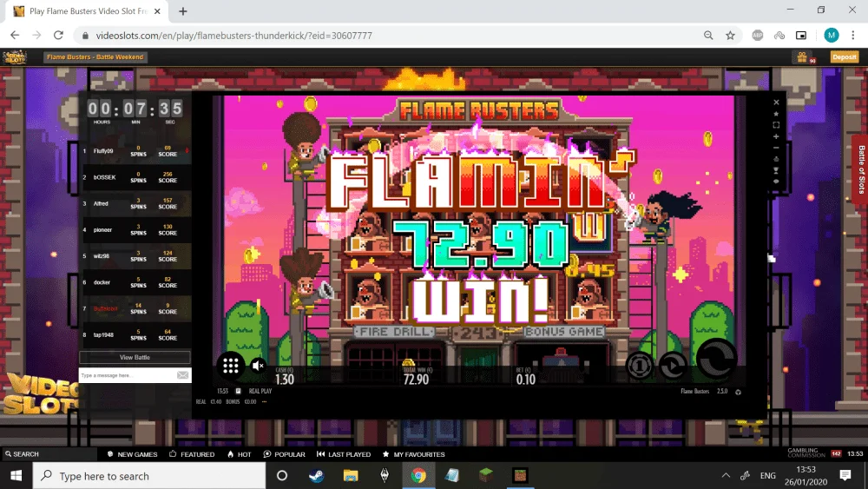Click the REAL PLAY mode label
This screenshot has height=489, width=868.
click(x=260, y=391)
